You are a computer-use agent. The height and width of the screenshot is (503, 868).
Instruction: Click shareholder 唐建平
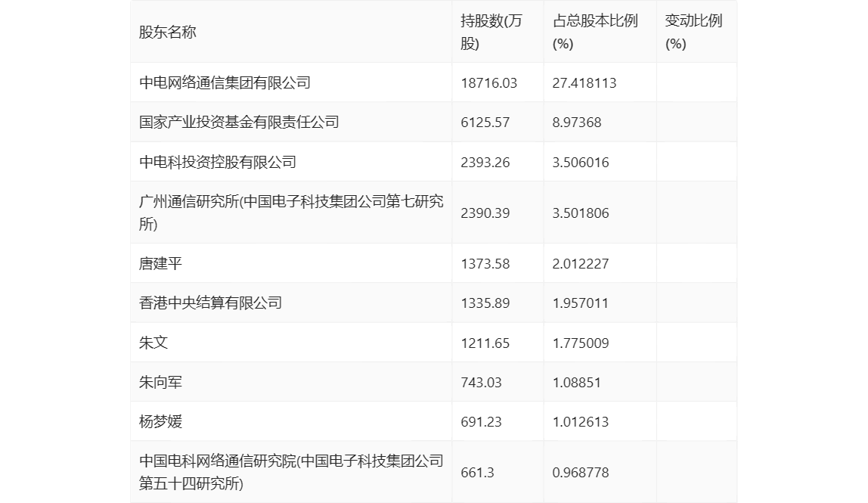pyautogui.click(x=160, y=263)
